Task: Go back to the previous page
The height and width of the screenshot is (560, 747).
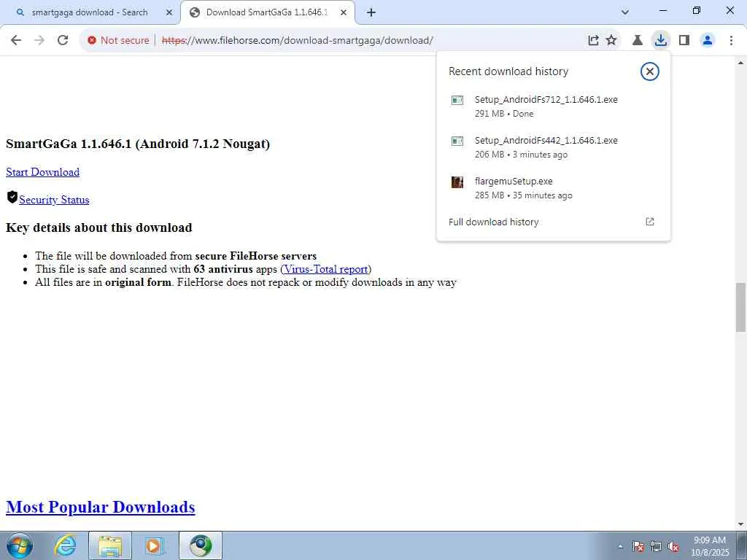Action: [x=16, y=41]
